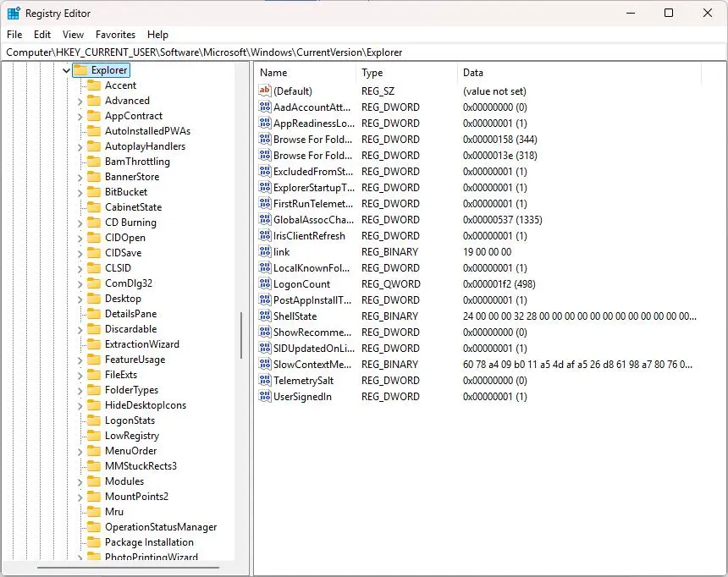
Task: Select the MenuOrder key label
Action: 131,451
